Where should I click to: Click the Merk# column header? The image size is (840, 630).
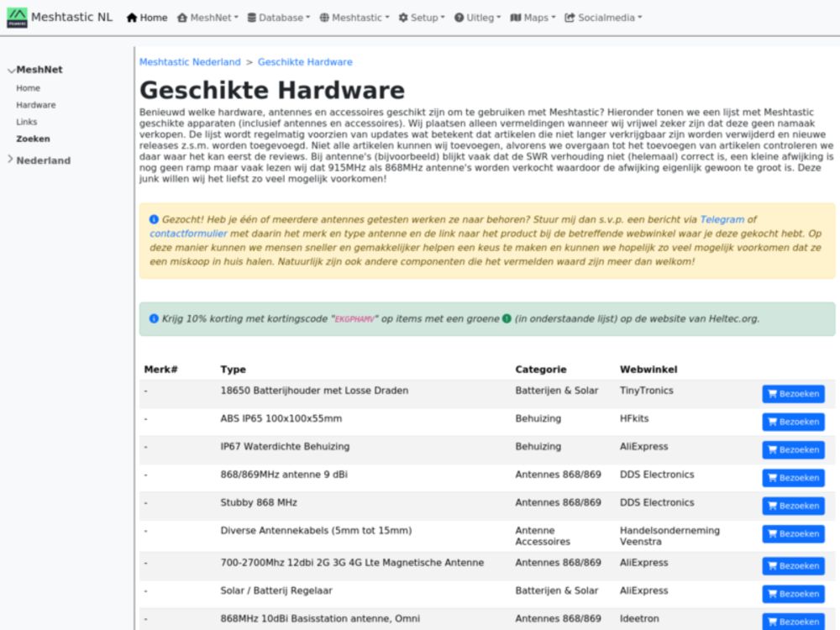tap(160, 369)
